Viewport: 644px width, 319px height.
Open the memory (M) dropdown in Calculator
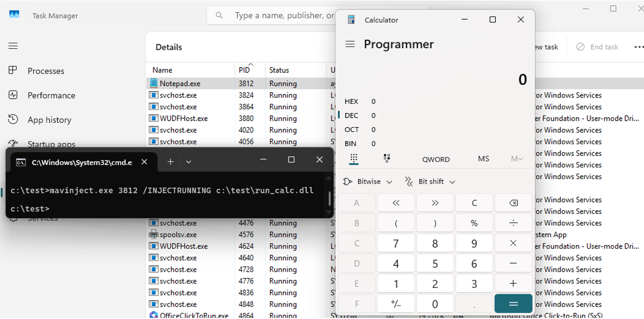(x=517, y=159)
